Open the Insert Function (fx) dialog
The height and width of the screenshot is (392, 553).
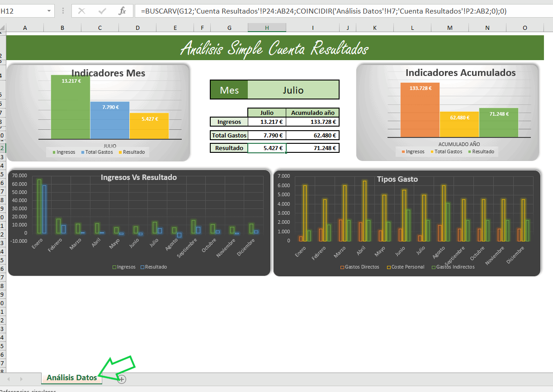pyautogui.click(x=122, y=11)
